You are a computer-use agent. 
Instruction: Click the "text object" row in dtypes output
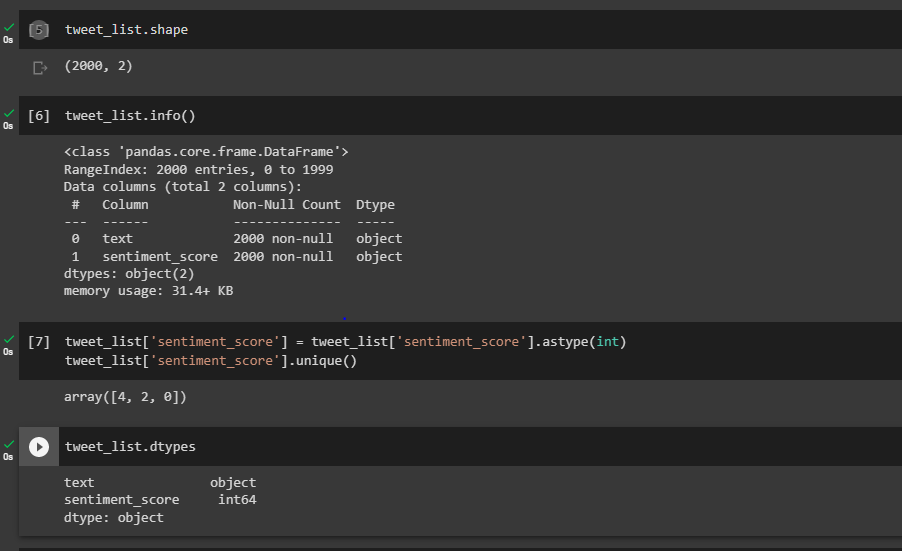(x=160, y=483)
